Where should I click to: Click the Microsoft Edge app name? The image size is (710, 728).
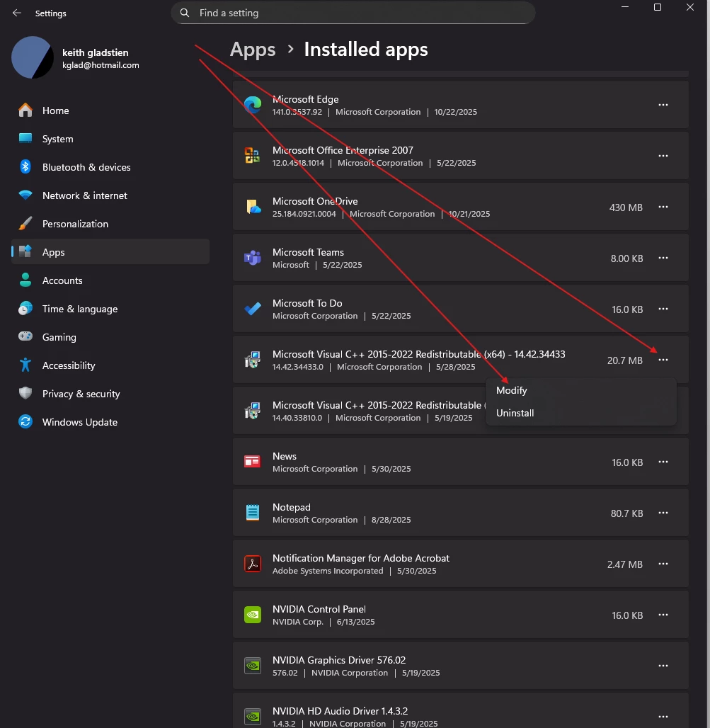coord(305,99)
